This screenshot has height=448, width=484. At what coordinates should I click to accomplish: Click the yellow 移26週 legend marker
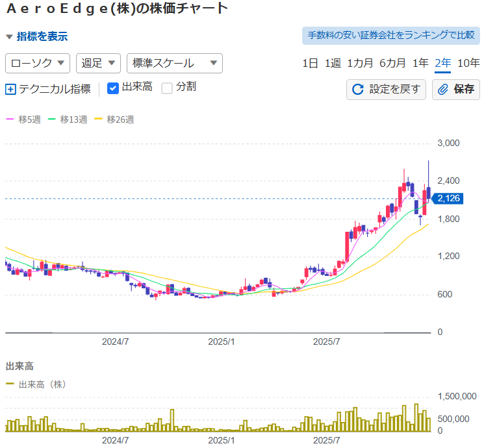pos(99,119)
